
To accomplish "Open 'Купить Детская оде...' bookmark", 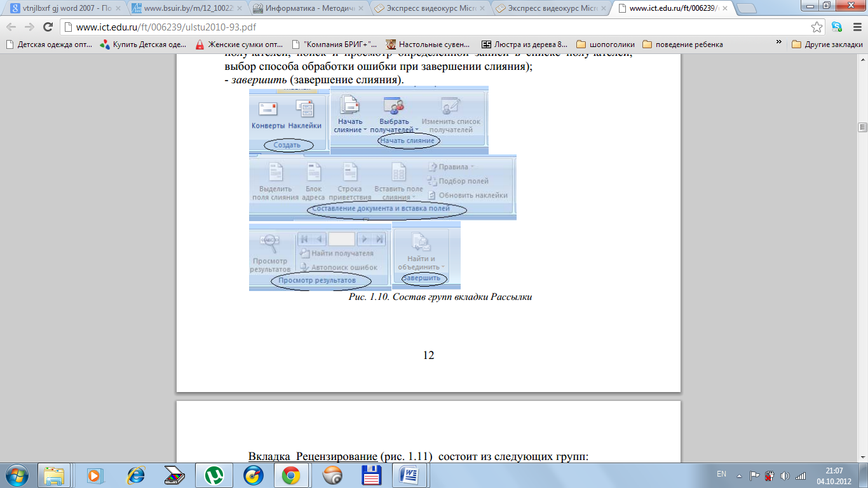I will click(x=144, y=44).
